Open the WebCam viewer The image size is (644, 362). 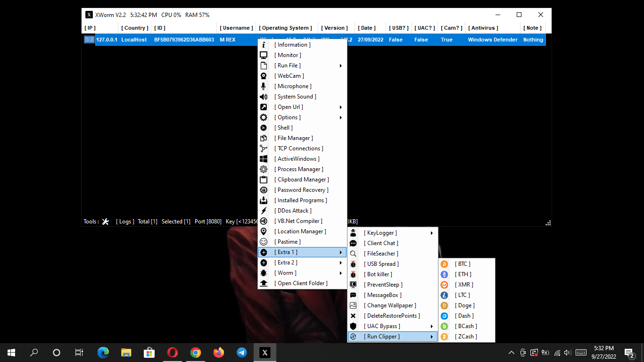tap(289, 75)
